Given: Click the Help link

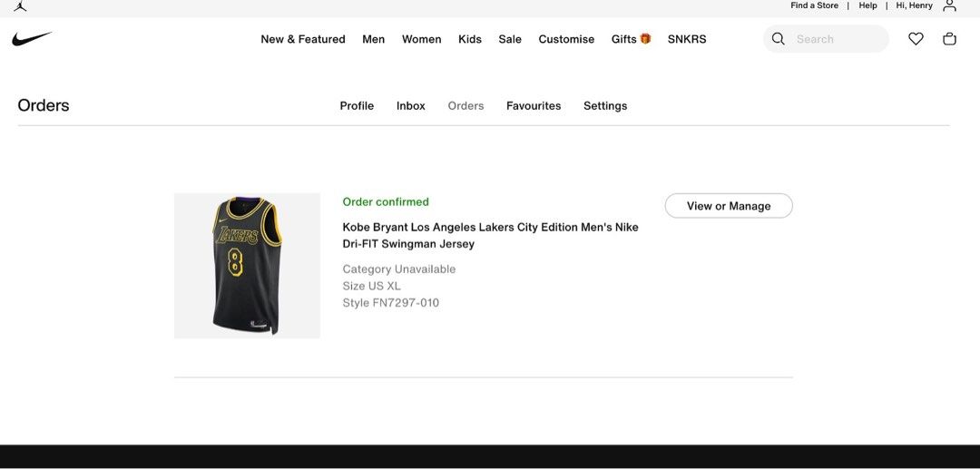Looking at the screenshot, I should click(x=867, y=5).
